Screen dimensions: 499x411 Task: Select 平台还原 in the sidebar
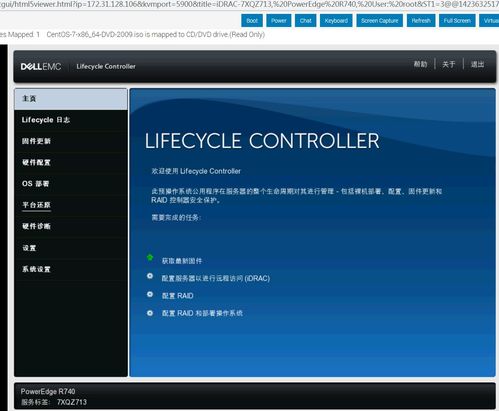click(x=71, y=205)
